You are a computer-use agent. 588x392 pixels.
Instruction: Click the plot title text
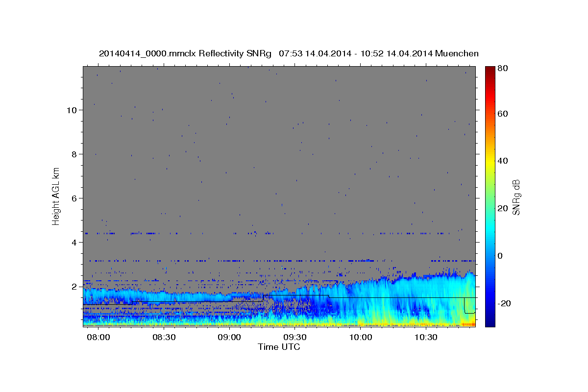289,53
